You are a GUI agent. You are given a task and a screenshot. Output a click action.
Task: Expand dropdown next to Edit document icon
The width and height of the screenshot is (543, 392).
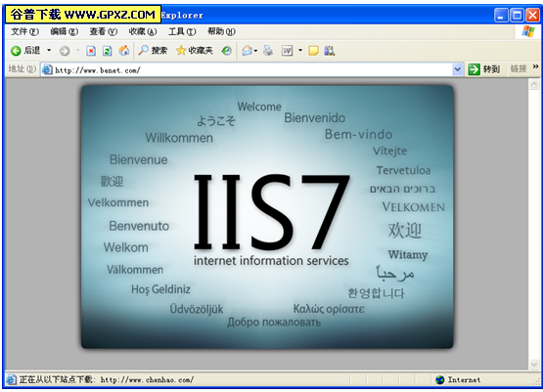pyautogui.click(x=300, y=51)
